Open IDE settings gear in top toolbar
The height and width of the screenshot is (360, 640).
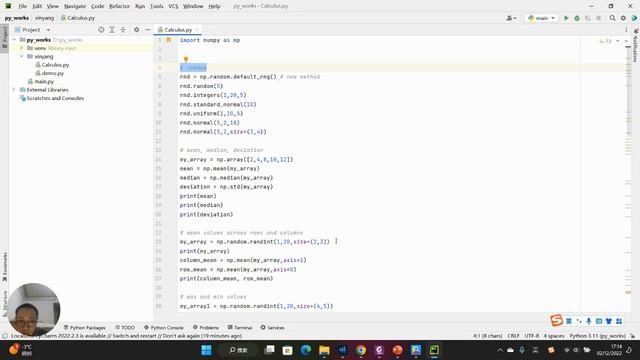(623, 18)
